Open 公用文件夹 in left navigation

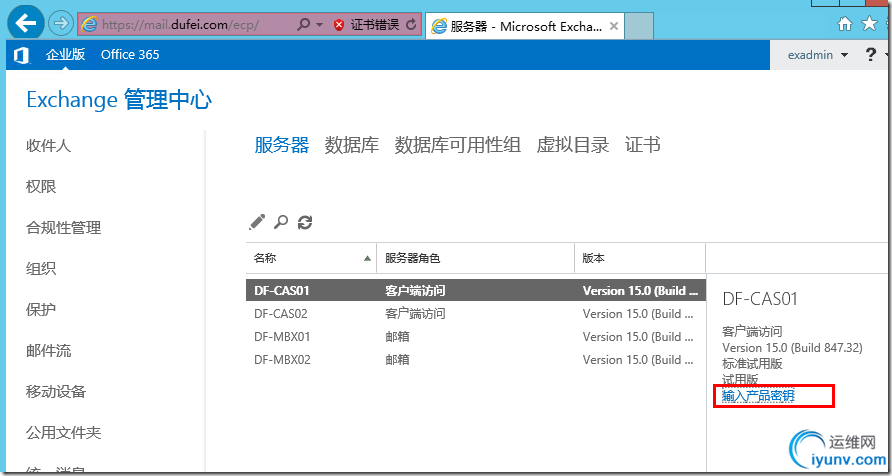63,433
